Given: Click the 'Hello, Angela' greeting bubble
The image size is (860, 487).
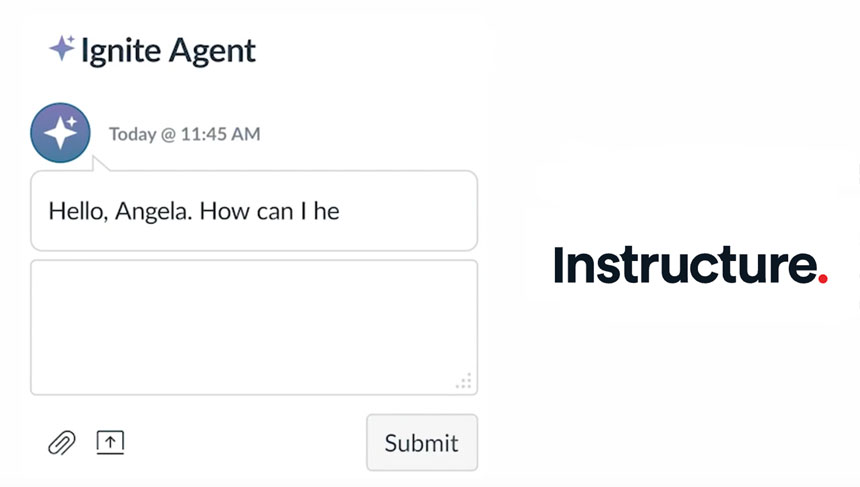Looking at the screenshot, I should point(254,211).
